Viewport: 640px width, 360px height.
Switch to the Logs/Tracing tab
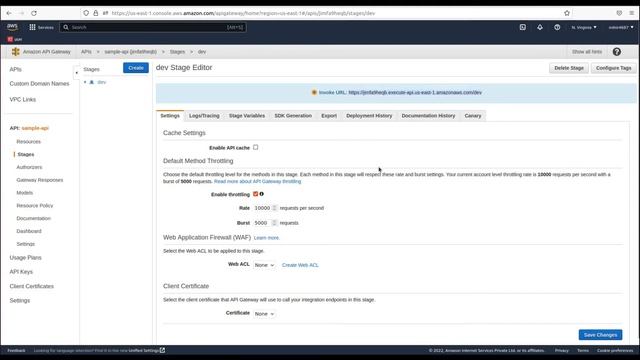(204, 116)
